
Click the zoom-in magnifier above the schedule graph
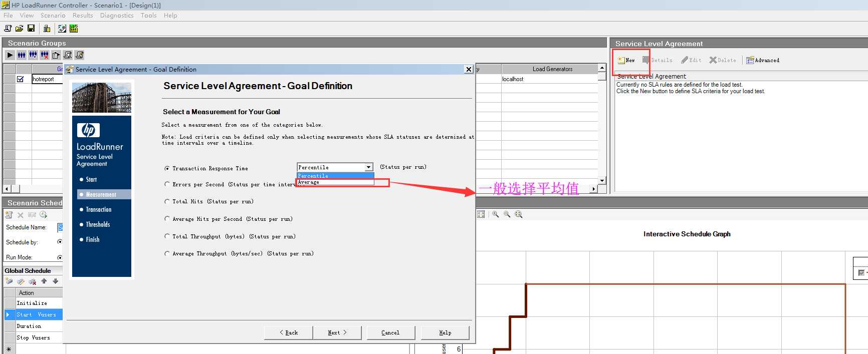pyautogui.click(x=496, y=214)
